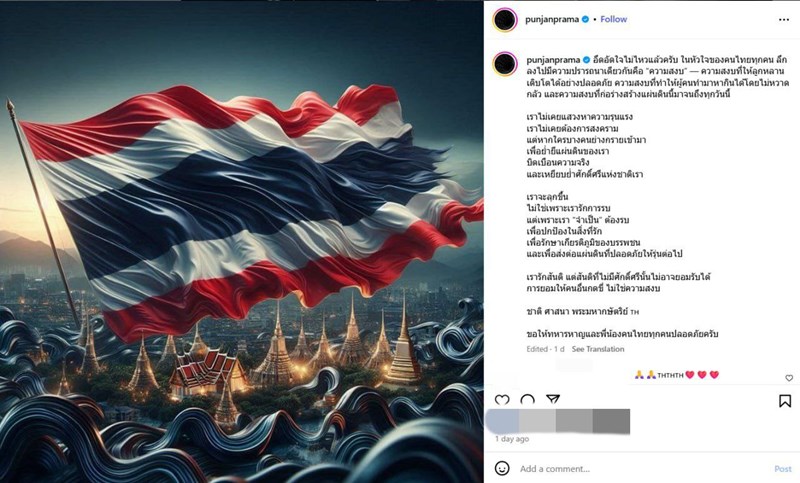Click verified badge next to header username

pyautogui.click(x=585, y=19)
